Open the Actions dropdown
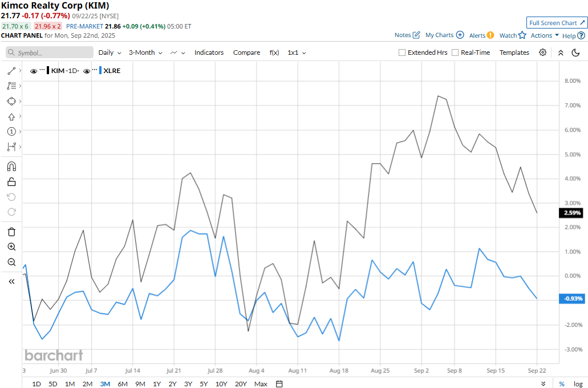Viewport: 588px width, 388px height. click(545, 35)
